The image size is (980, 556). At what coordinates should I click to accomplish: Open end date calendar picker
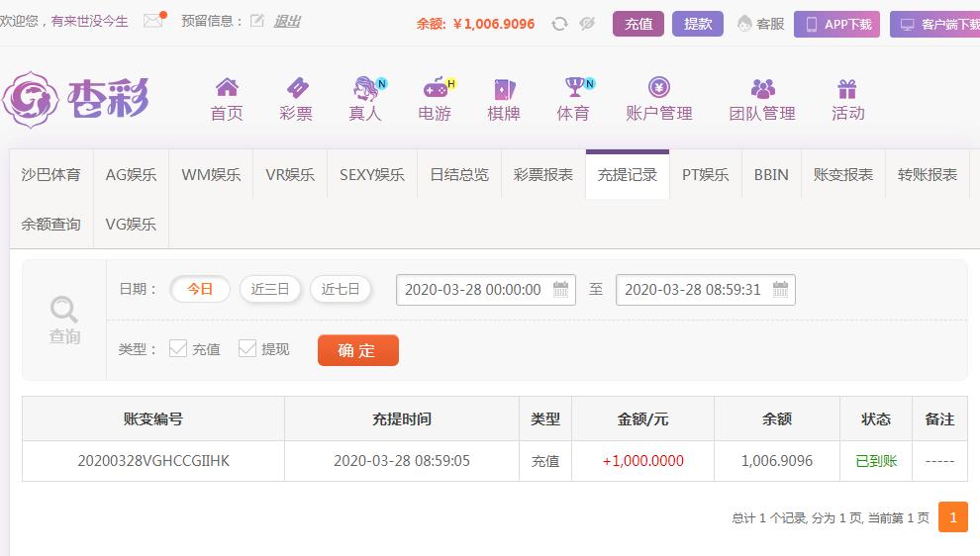pyautogui.click(x=780, y=289)
